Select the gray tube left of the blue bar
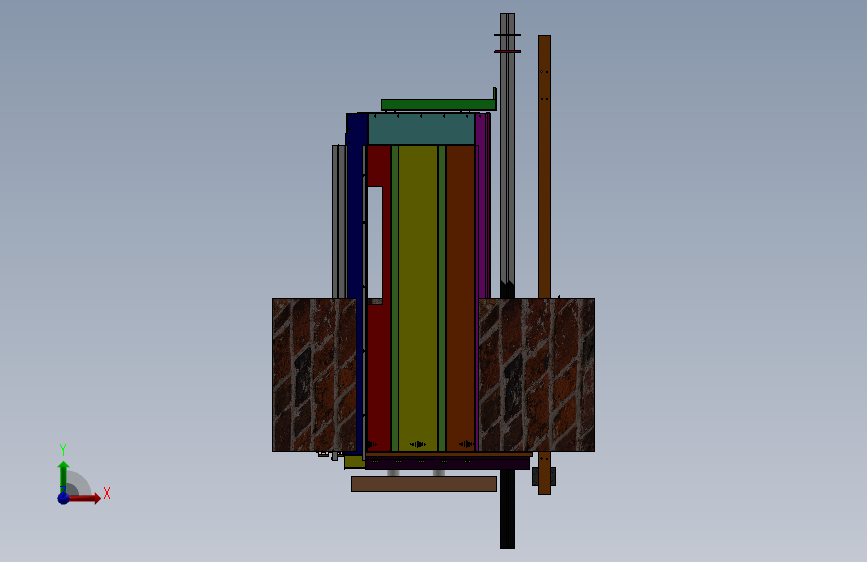867x562 pixels. click(339, 222)
